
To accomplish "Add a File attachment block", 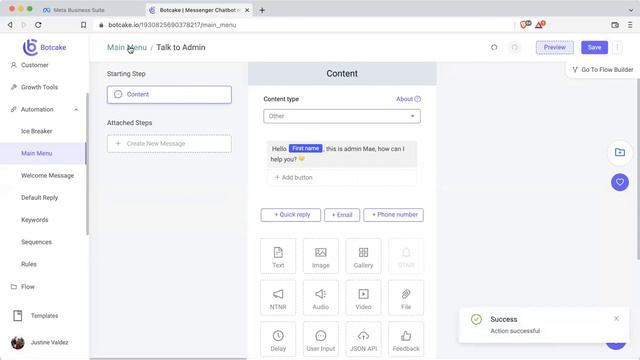I will [x=406, y=298].
